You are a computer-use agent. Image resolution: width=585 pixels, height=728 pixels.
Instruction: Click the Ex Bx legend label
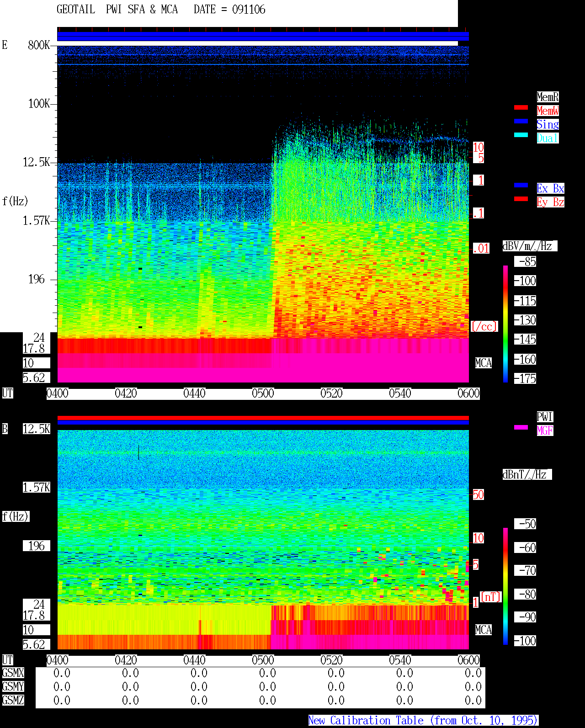[550, 188]
